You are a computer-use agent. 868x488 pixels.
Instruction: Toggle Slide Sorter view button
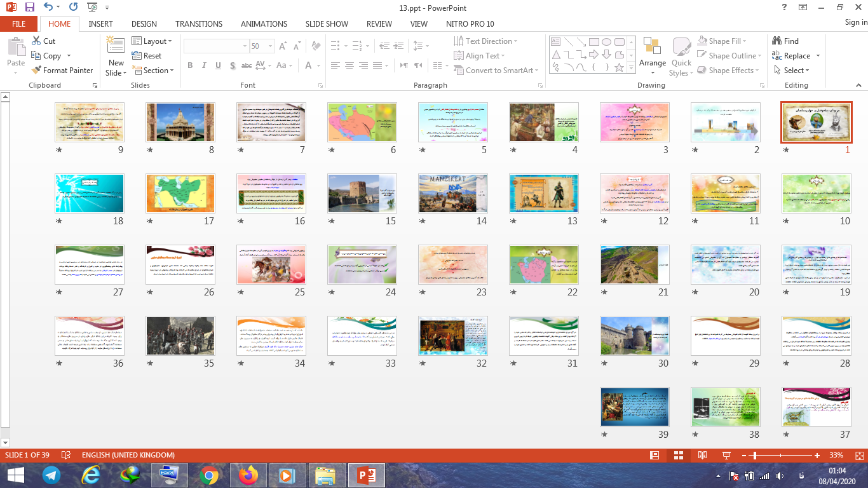(678, 456)
